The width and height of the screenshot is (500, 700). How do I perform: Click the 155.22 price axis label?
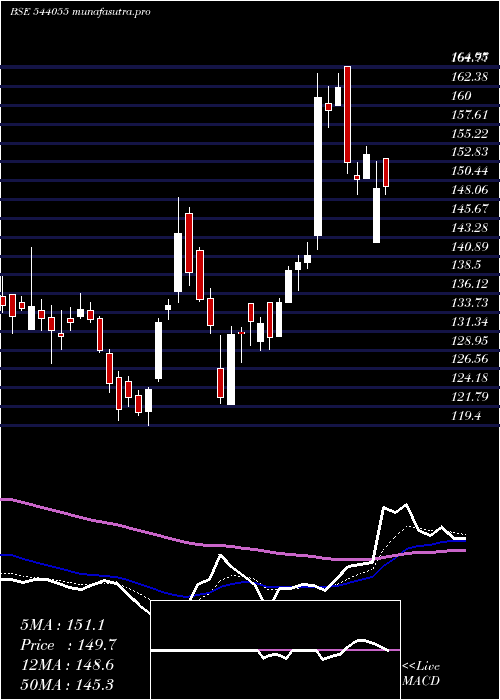click(x=469, y=133)
